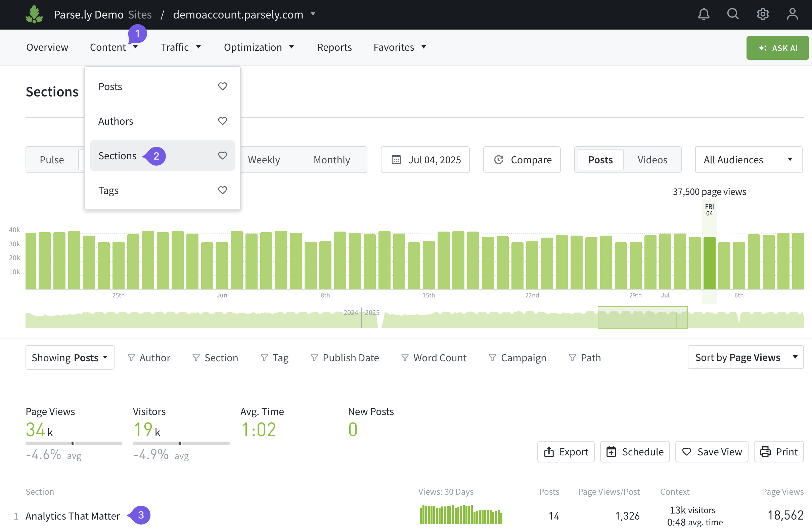Click the Word Count filter icon
The width and height of the screenshot is (812, 531).
[405, 358]
